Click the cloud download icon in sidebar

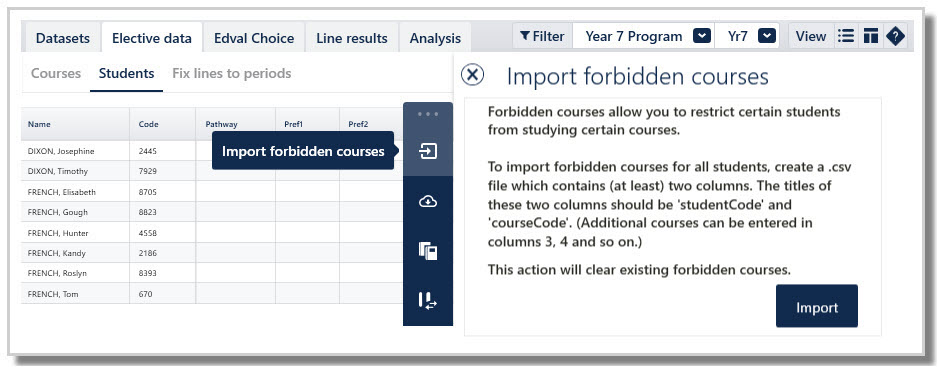pyautogui.click(x=428, y=202)
